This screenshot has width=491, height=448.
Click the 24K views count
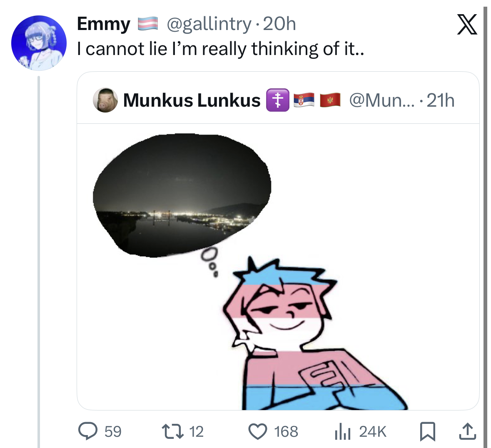coord(373,431)
